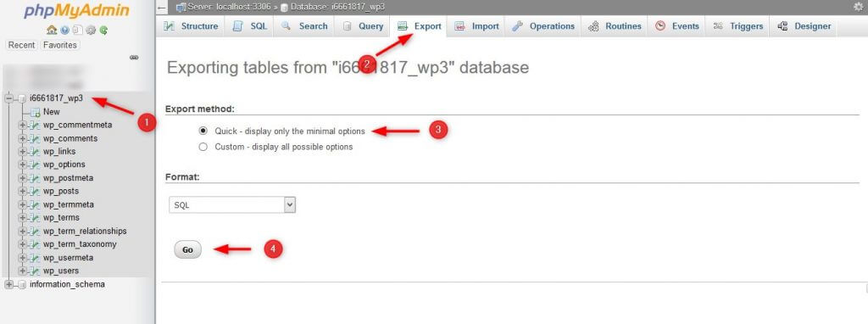Collapse the i6661817_wp3 database tree
Viewport: 868px width, 324px height.
tap(8, 98)
